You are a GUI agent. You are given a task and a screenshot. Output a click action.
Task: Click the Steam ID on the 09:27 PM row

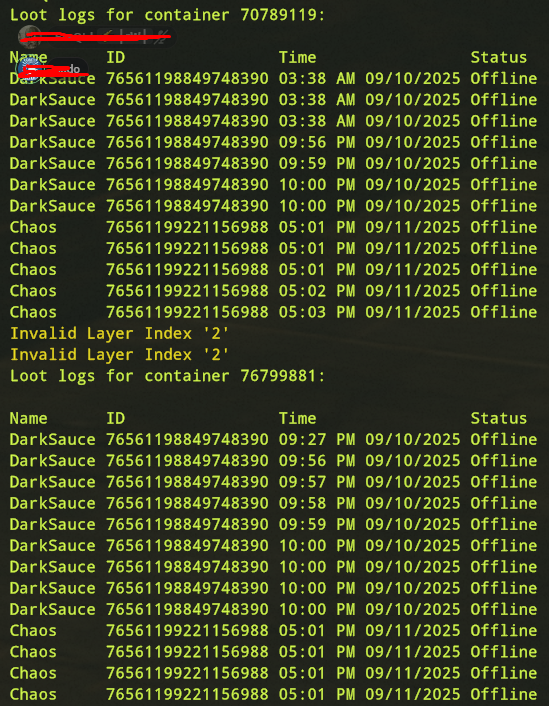pyautogui.click(x=187, y=439)
